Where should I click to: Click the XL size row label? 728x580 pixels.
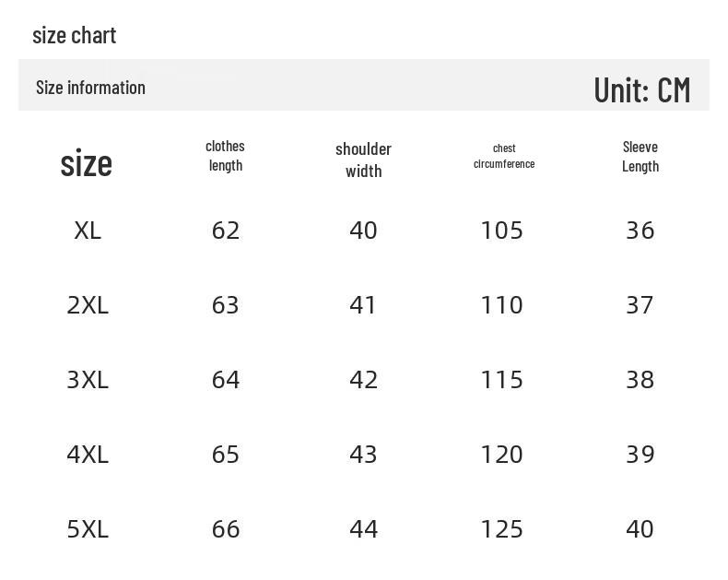[88, 231]
